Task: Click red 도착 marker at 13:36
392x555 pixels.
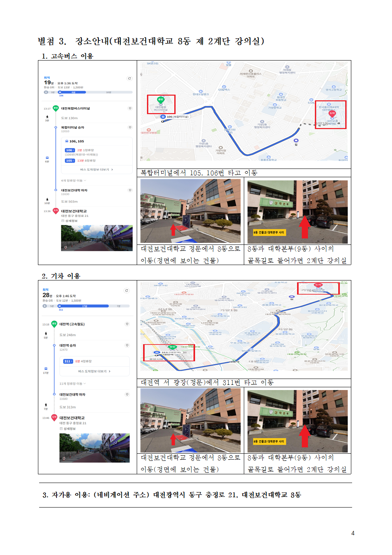Action: tap(56, 210)
